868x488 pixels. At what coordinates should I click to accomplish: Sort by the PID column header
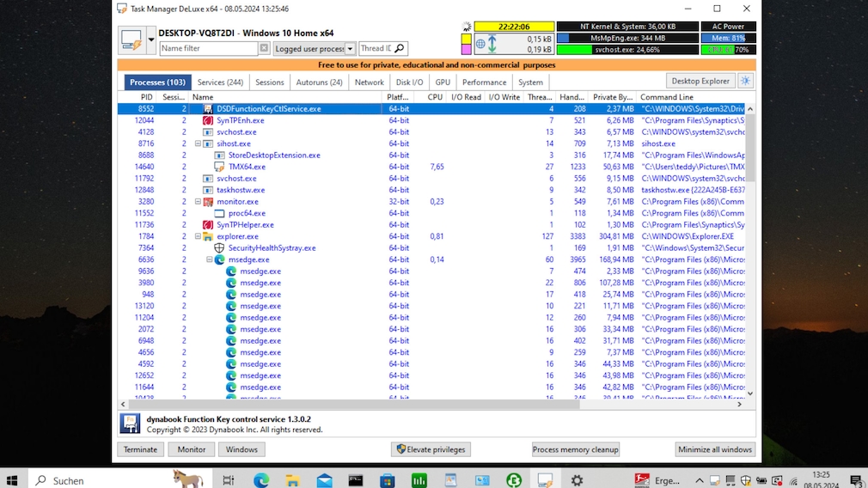pos(146,97)
